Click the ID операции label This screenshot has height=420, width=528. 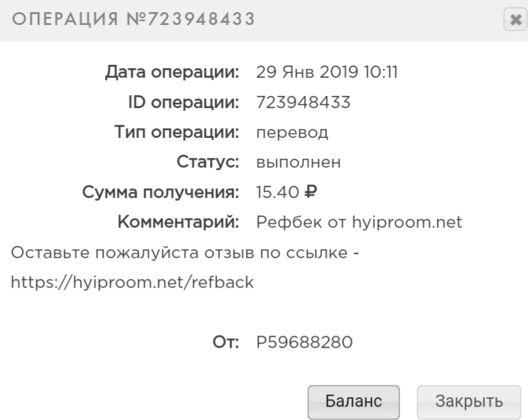(x=183, y=102)
